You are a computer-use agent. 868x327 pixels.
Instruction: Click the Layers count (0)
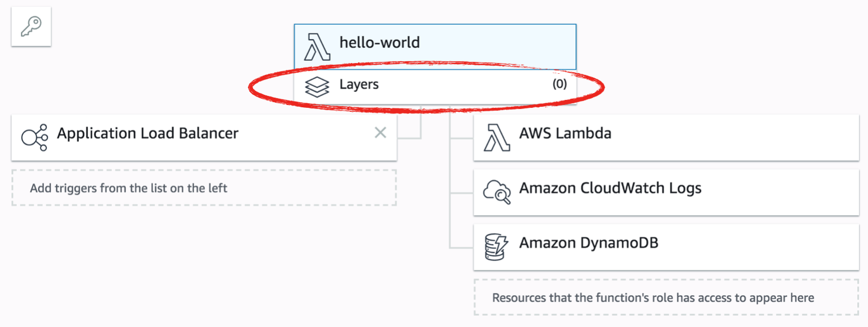559,85
